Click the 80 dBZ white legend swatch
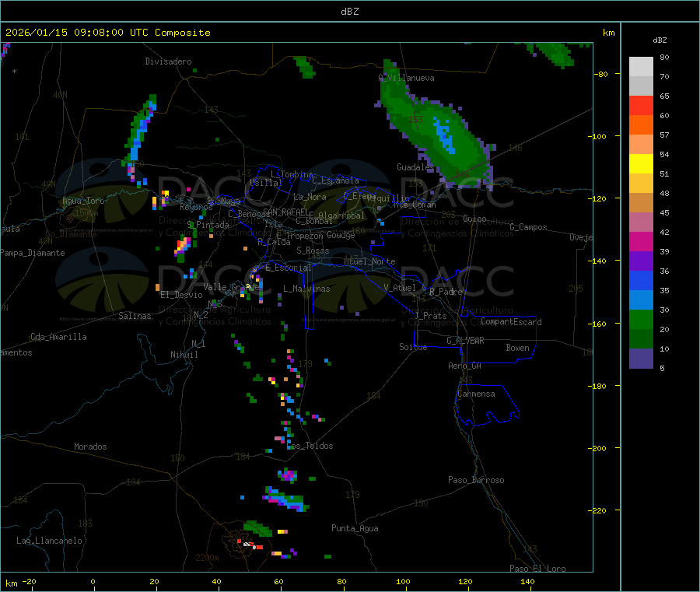The image size is (700, 592). point(641,67)
